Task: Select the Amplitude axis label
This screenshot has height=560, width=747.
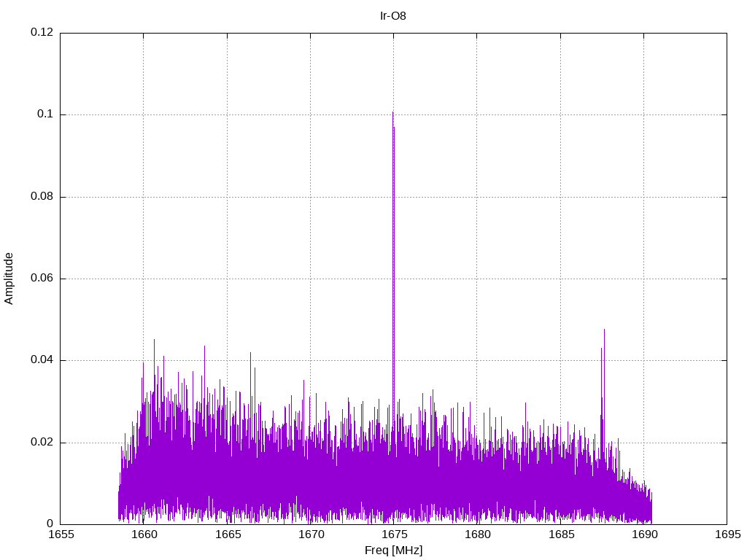Action: click(9, 279)
